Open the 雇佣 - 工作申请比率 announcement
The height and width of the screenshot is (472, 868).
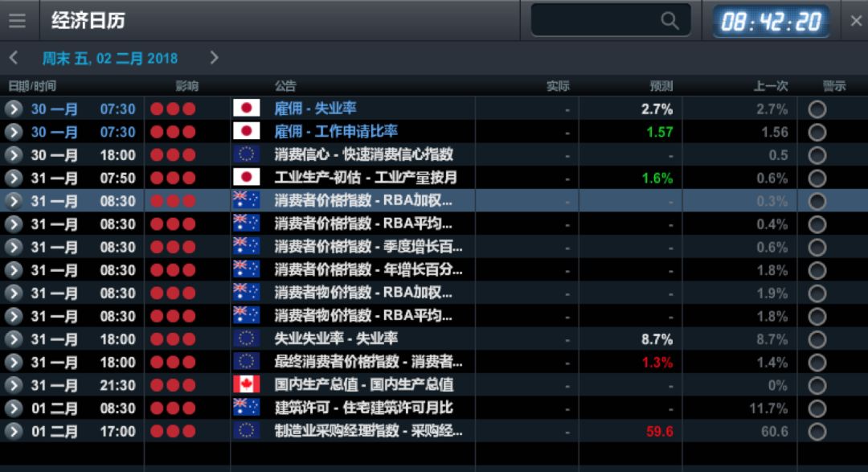pos(336,131)
